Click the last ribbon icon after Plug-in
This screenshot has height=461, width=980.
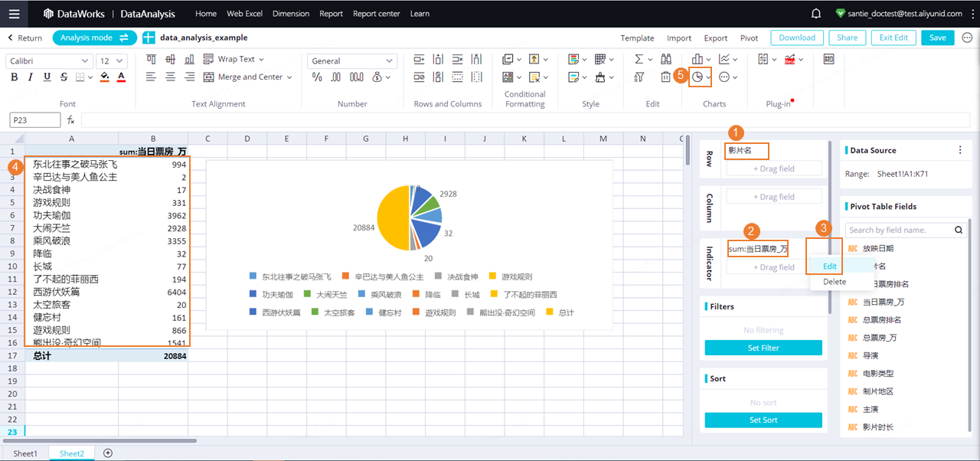pos(828,59)
